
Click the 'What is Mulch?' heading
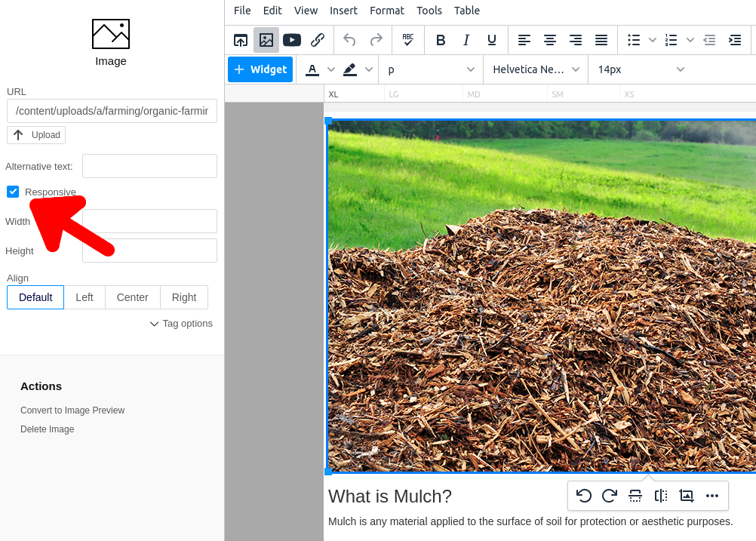click(390, 496)
